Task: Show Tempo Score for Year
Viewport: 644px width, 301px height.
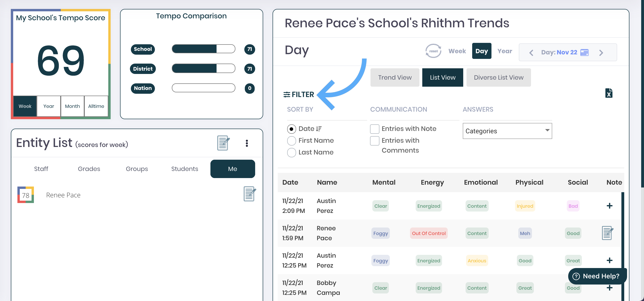Action: point(49,106)
